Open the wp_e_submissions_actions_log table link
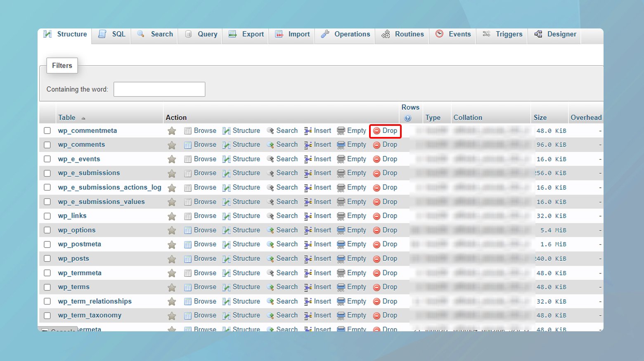The width and height of the screenshot is (644, 361). click(109, 187)
